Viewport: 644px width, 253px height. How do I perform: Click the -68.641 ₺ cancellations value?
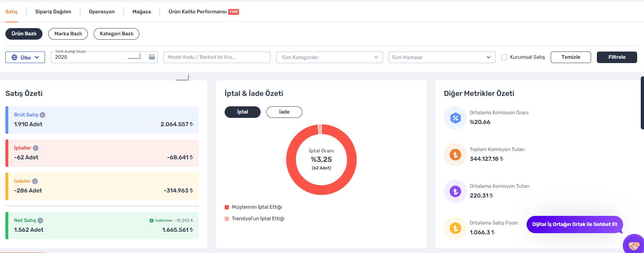pyautogui.click(x=180, y=157)
